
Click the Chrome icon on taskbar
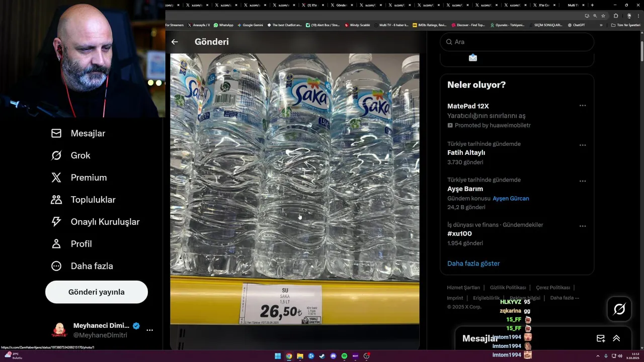[x=289, y=356]
